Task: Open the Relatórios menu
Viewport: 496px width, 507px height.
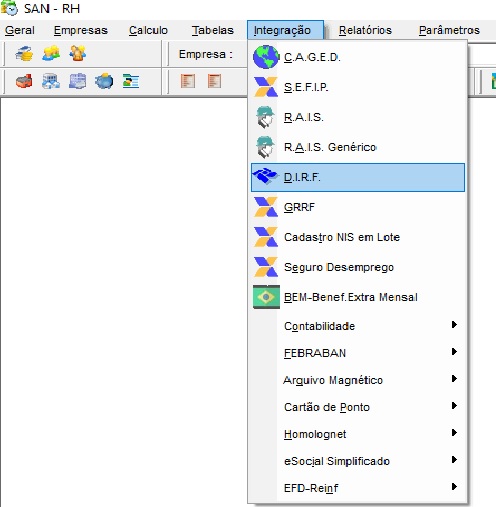Action: click(365, 30)
